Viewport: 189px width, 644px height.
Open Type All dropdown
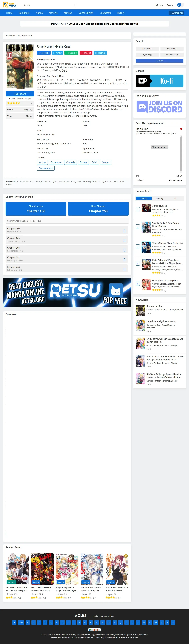pyautogui.click(x=147, y=55)
